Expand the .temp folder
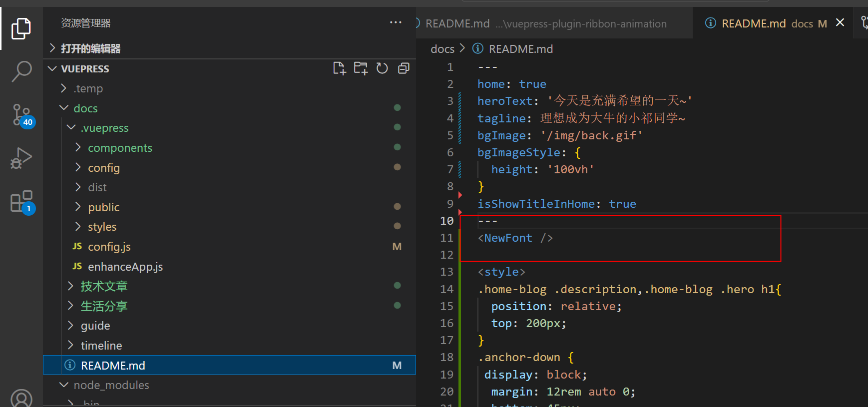Image resolution: width=868 pixels, height=407 pixels. coord(63,88)
